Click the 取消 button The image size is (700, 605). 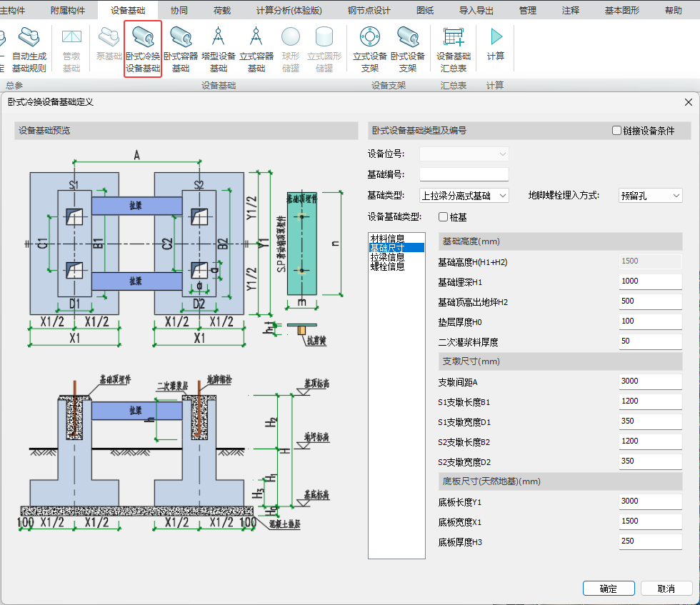pyautogui.click(x=666, y=589)
